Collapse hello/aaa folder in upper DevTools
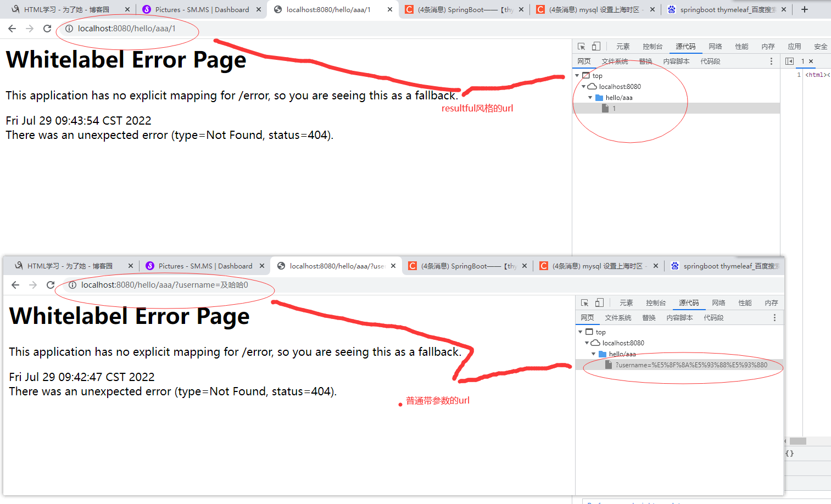831x504 pixels. point(590,98)
